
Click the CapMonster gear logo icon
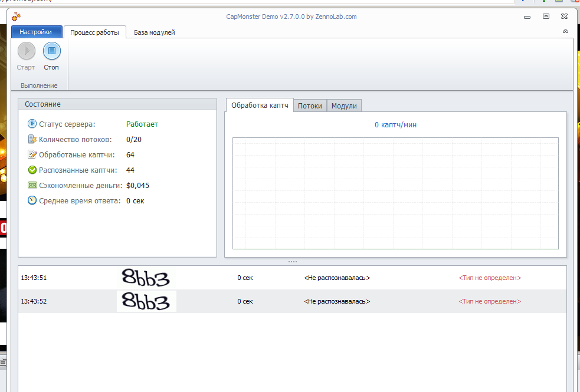(16, 17)
